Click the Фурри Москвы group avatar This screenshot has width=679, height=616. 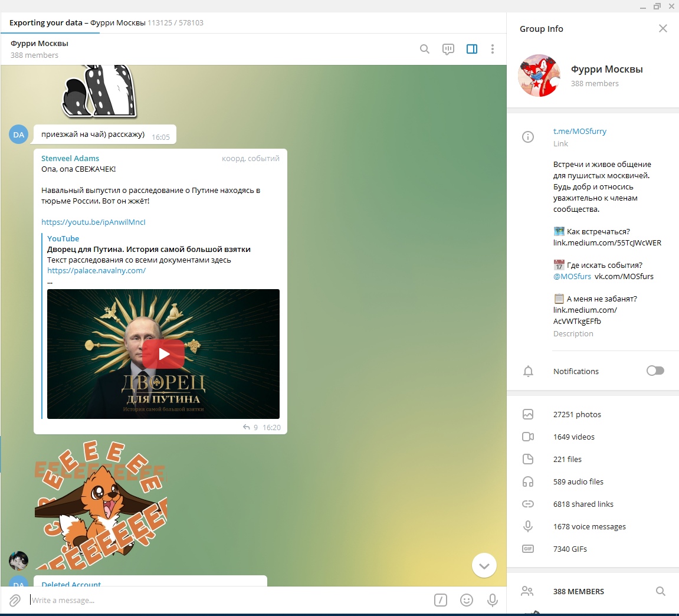pos(539,76)
